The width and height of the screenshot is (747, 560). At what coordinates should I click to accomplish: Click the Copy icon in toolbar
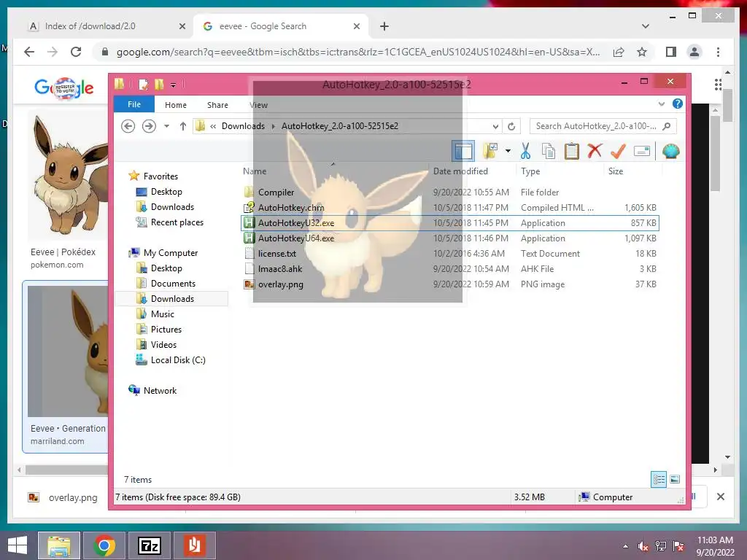[549, 152]
